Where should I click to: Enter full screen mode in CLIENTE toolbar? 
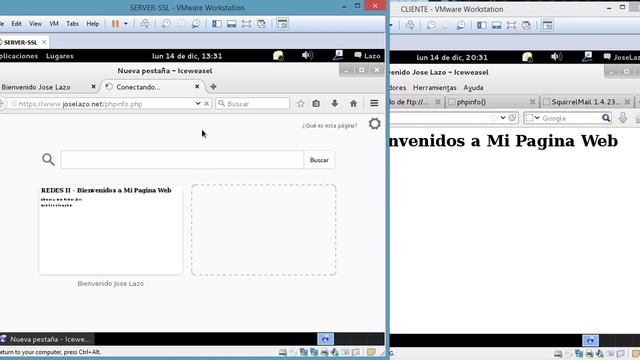511,25
